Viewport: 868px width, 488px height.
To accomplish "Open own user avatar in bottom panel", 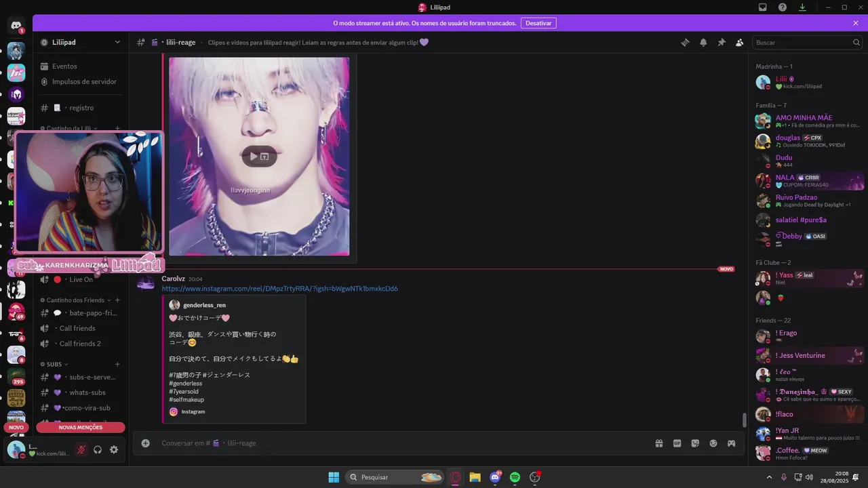I will [x=16, y=449].
